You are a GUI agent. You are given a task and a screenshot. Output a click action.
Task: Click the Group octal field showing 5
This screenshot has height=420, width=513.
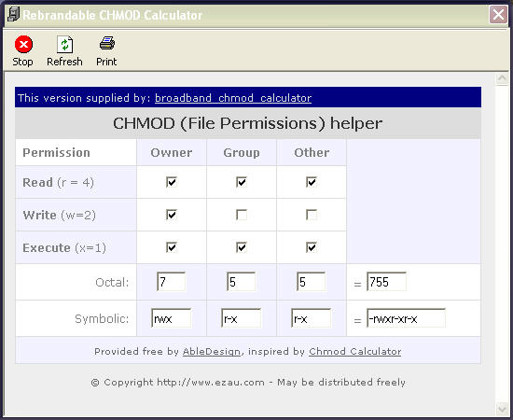click(x=242, y=282)
